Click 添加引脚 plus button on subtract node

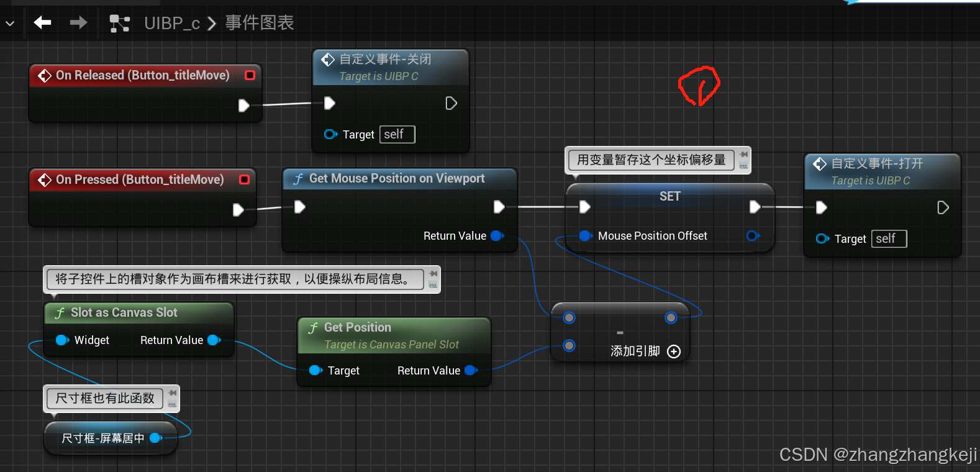(x=674, y=352)
